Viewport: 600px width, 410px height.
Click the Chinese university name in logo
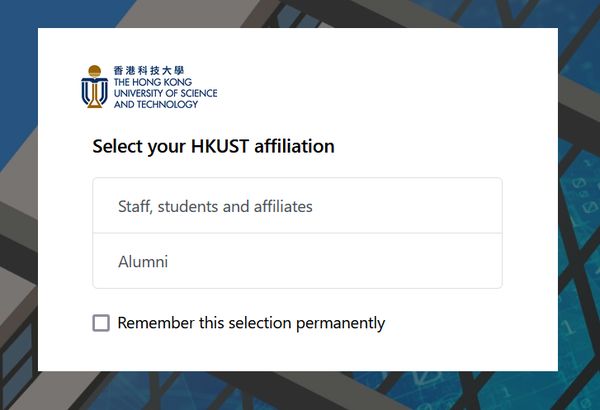[x=149, y=70]
